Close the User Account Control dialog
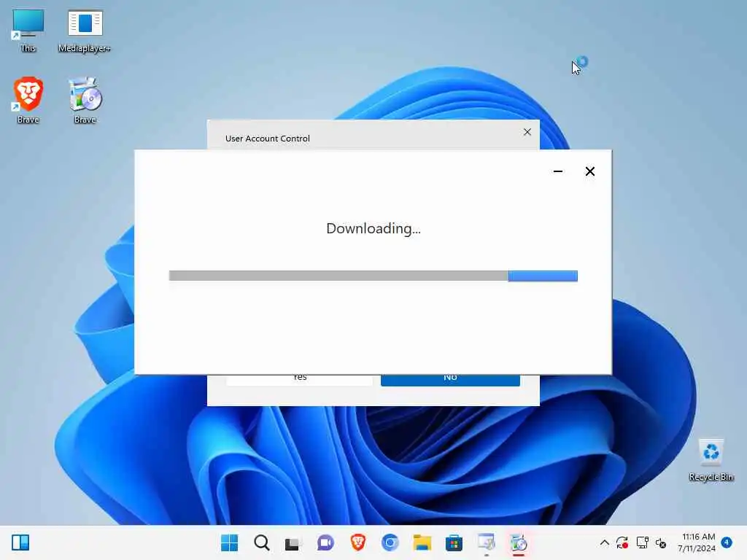Image resolution: width=747 pixels, height=560 pixels. tap(527, 132)
